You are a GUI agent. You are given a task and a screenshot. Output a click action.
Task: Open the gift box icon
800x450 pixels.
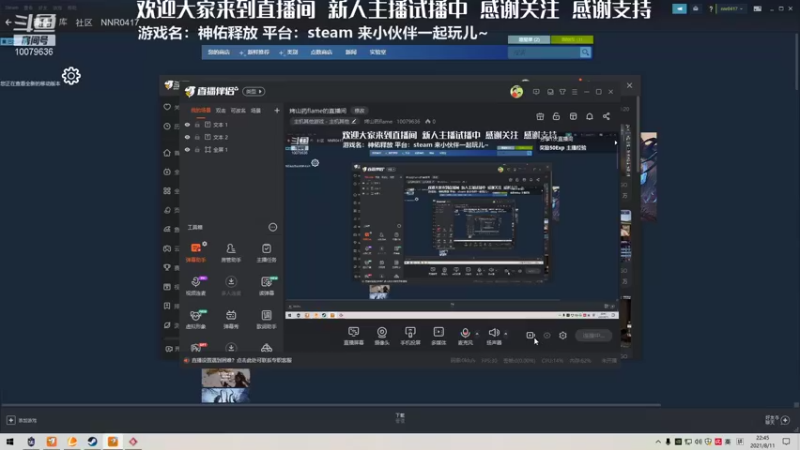click(x=540, y=116)
